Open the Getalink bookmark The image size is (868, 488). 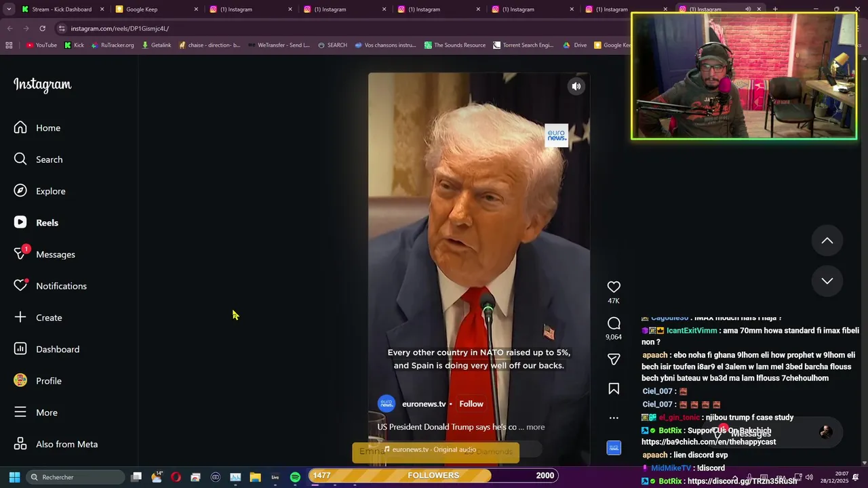[156, 45]
